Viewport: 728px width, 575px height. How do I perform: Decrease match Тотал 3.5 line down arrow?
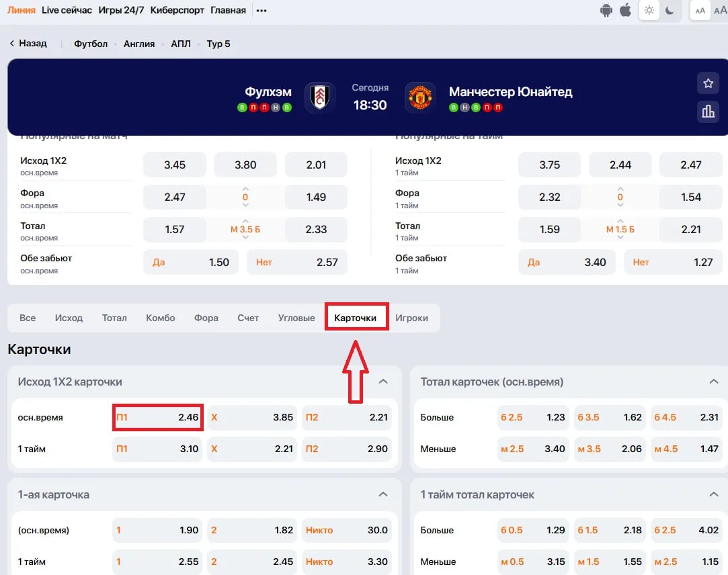click(245, 237)
